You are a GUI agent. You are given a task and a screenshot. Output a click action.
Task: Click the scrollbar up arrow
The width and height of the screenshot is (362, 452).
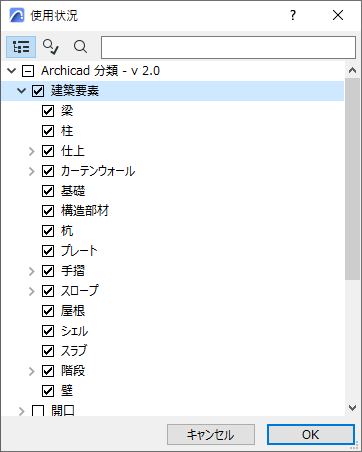coord(352,70)
